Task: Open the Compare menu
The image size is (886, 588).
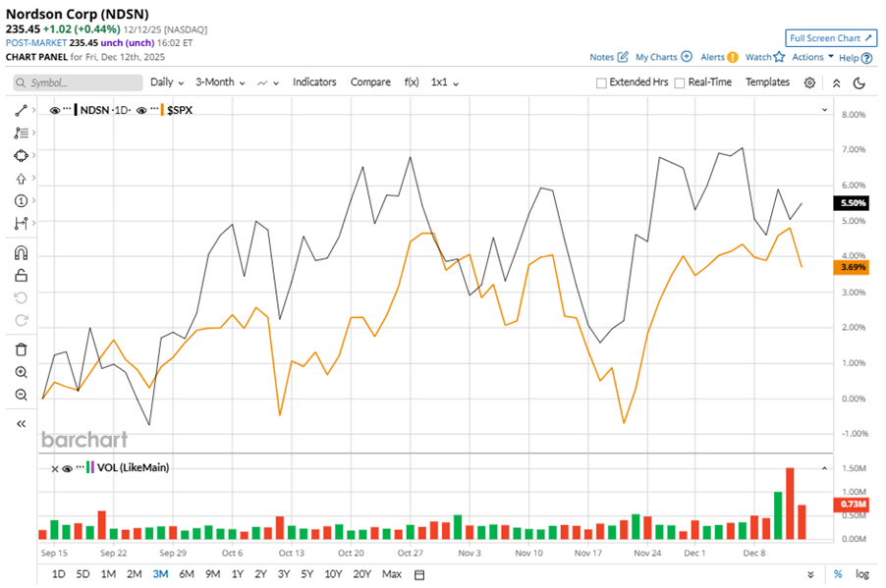Action: click(x=370, y=82)
